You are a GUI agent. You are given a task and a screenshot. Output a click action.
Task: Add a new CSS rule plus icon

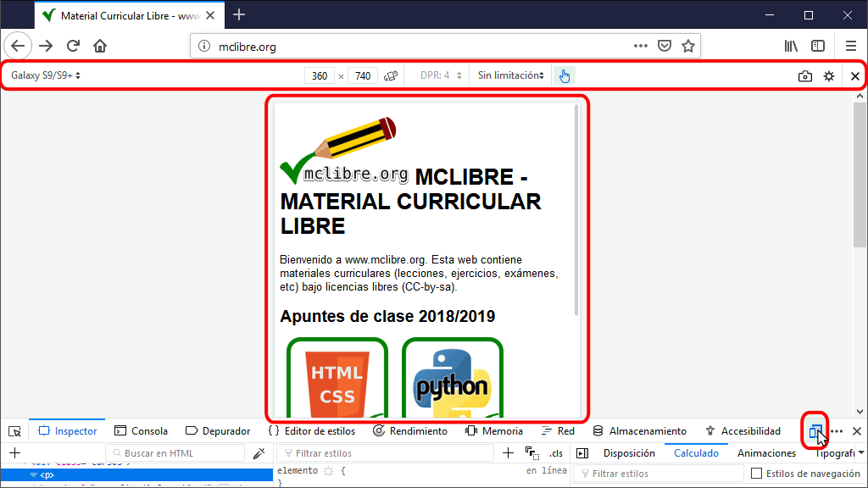(x=508, y=453)
